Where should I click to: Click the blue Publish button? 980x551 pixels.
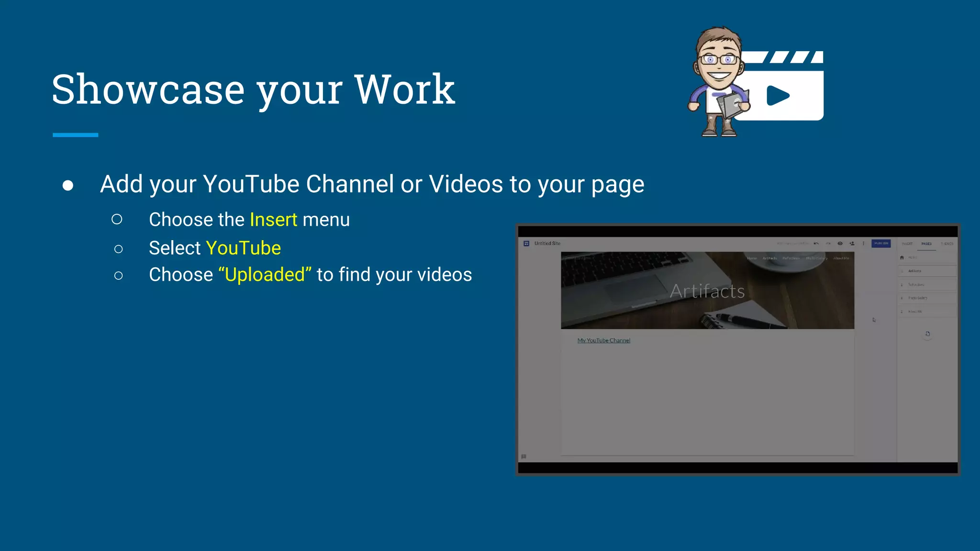[x=881, y=243]
